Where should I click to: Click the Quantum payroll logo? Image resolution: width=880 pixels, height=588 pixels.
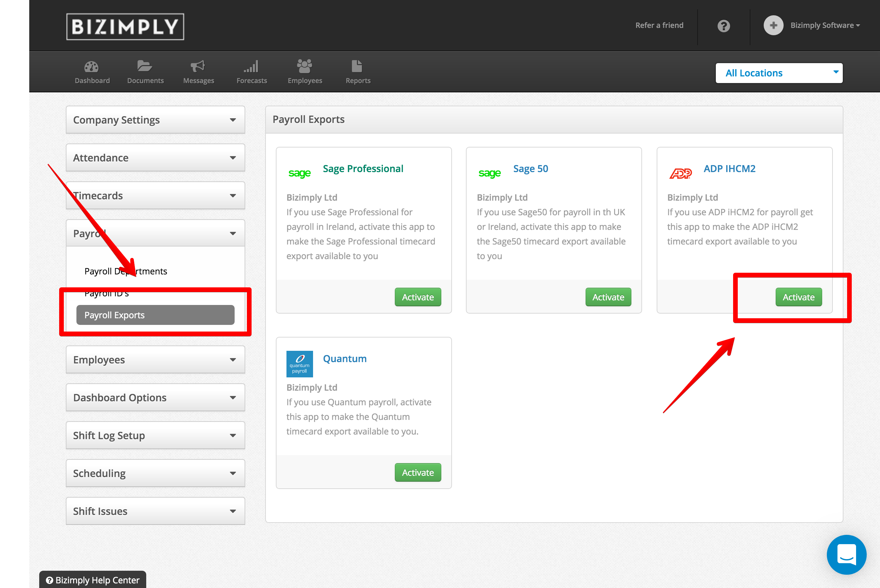pyautogui.click(x=299, y=364)
